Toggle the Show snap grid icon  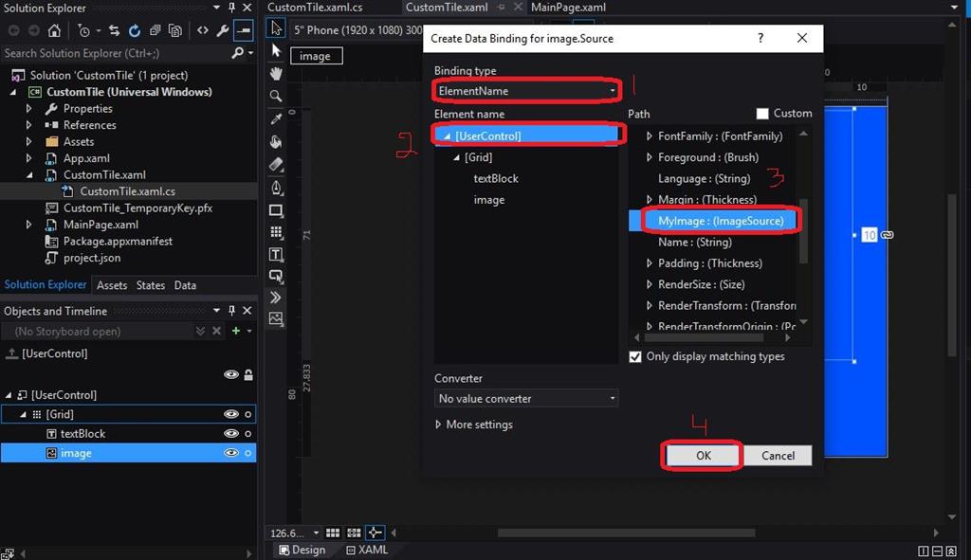pos(333,533)
